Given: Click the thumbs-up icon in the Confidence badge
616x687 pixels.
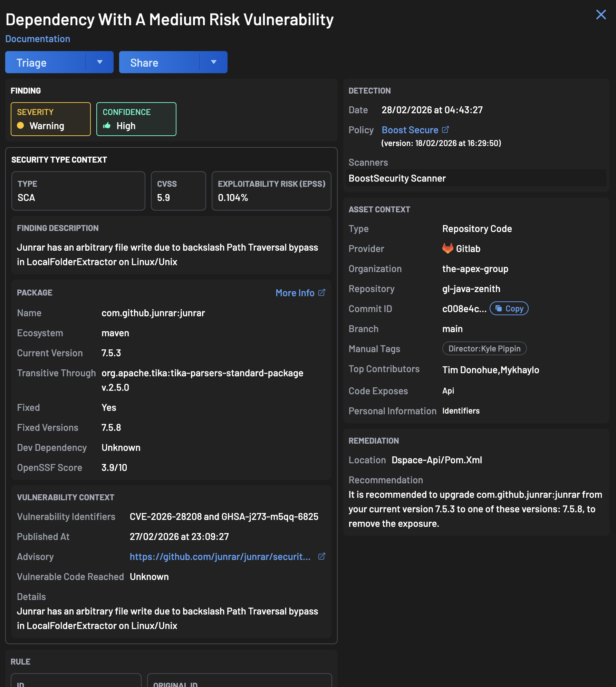Looking at the screenshot, I should 107,126.
